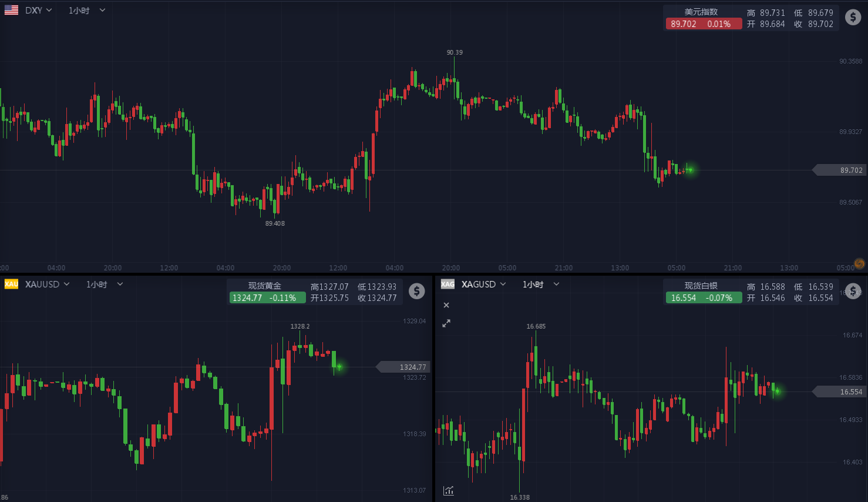Click the 16.674 label on silver price axis
868x502 pixels.
pyautogui.click(x=853, y=335)
